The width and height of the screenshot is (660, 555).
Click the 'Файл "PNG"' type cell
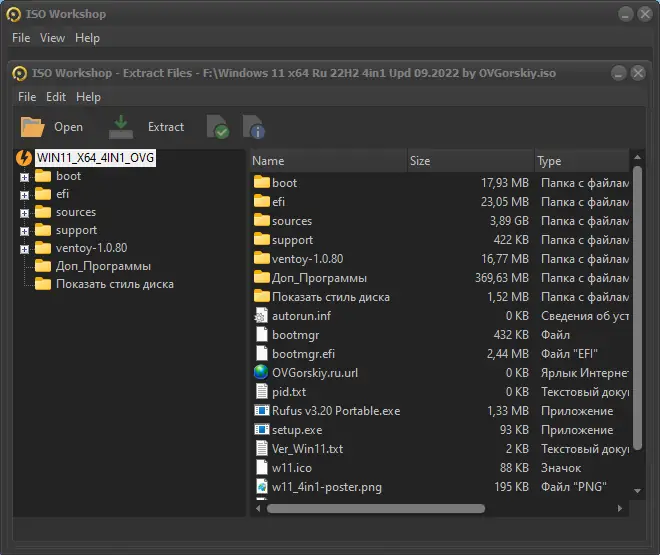(x=574, y=486)
